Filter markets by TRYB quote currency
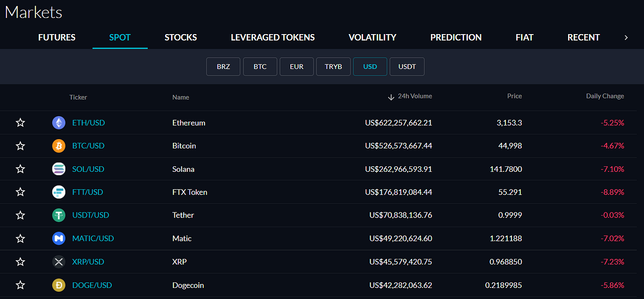This screenshot has width=644, height=299. pos(333,66)
